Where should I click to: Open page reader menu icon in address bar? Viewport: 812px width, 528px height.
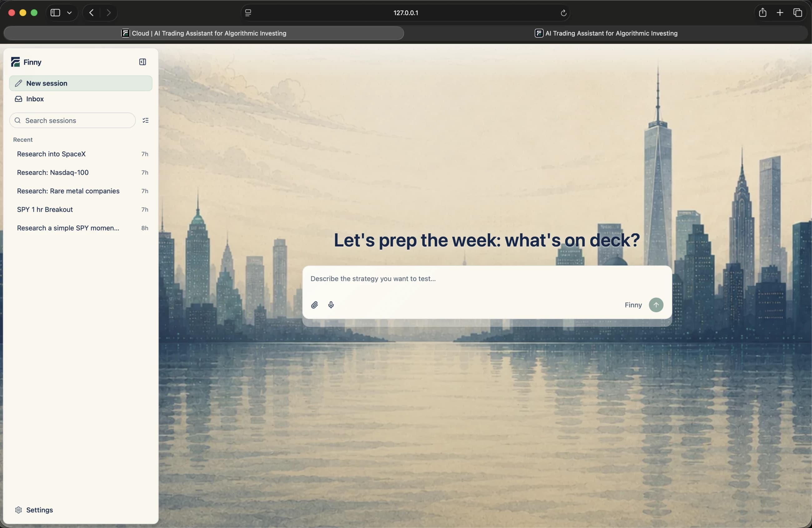248,12
